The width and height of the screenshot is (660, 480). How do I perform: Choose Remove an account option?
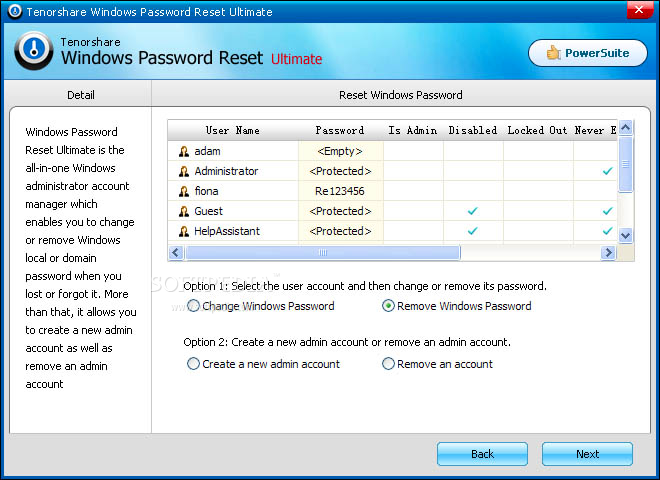coord(389,364)
